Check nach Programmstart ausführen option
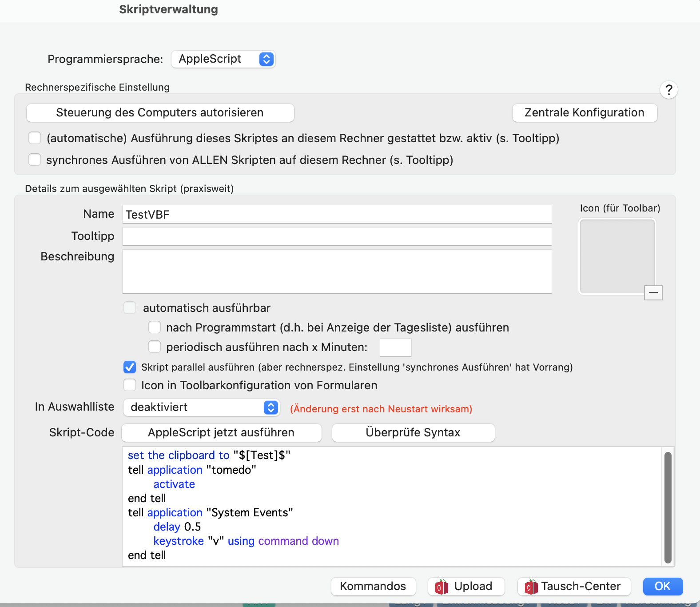Viewport: 700px width, 607px height. [x=155, y=327]
